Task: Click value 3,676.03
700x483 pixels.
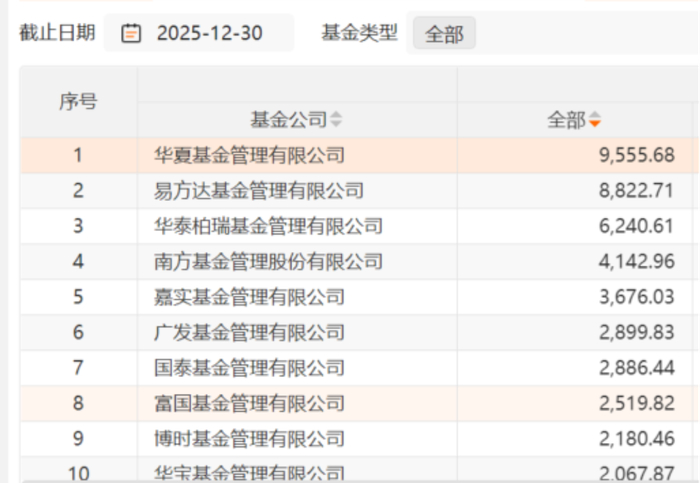Action: (637, 297)
